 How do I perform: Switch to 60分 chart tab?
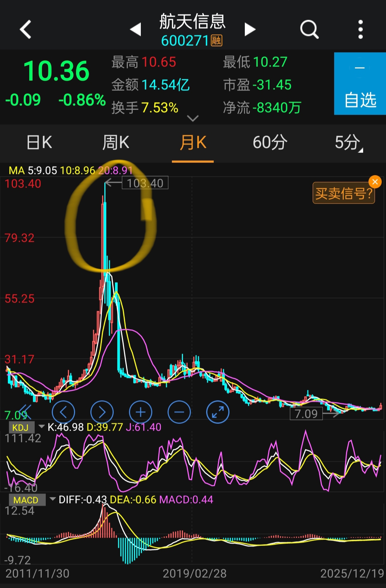coord(270,142)
